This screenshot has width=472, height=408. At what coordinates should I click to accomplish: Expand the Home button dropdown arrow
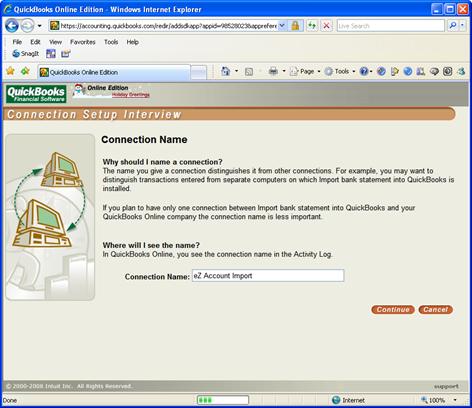(x=236, y=71)
